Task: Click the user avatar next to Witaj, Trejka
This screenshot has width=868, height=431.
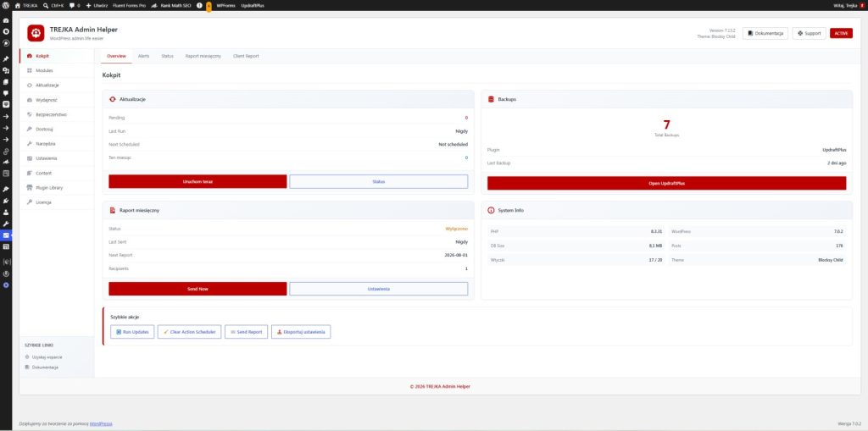Action: tap(861, 5)
